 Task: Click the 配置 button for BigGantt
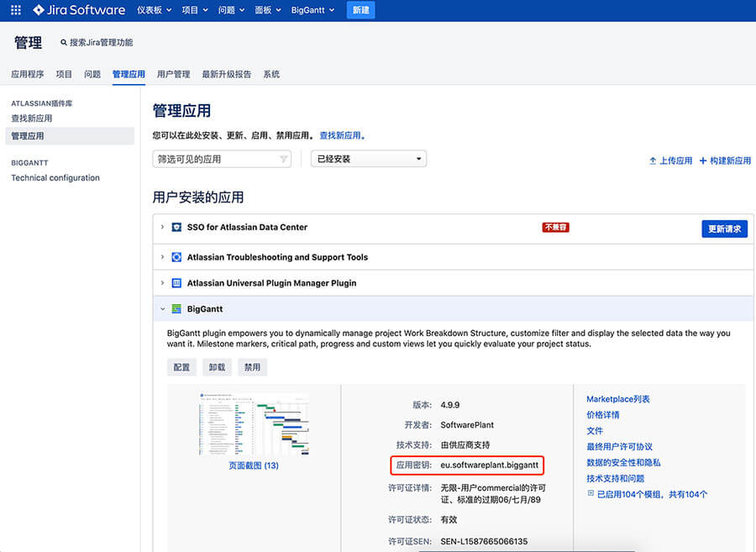pyautogui.click(x=181, y=367)
